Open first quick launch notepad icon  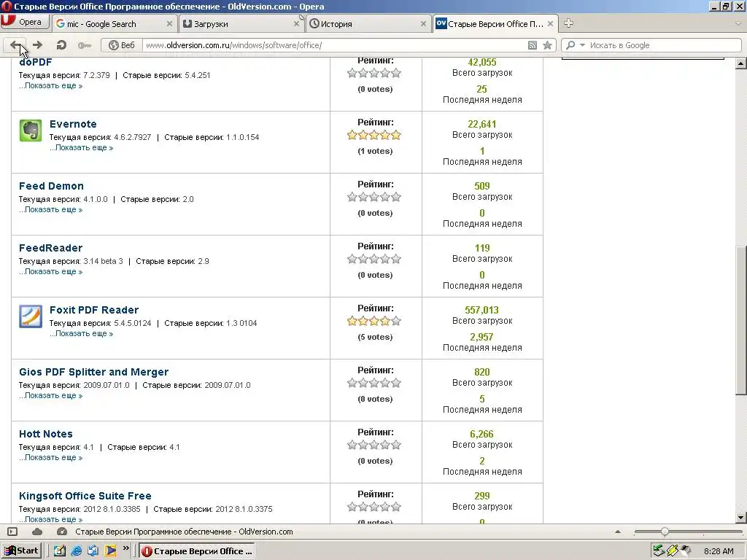coord(60,551)
